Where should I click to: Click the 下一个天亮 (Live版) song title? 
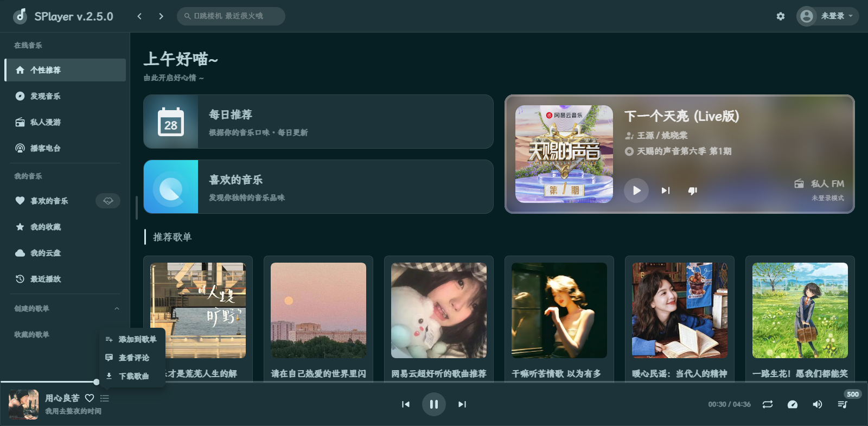coord(682,116)
